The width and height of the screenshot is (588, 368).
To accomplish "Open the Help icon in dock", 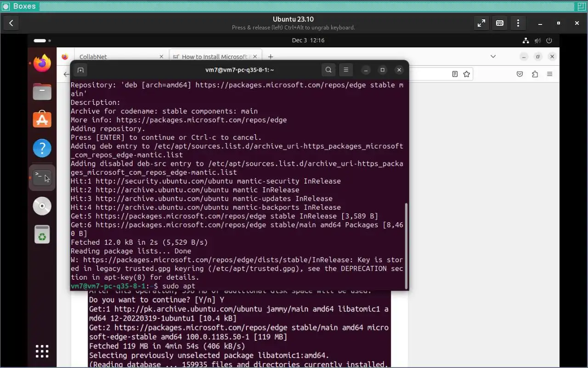I will pyautogui.click(x=42, y=149).
